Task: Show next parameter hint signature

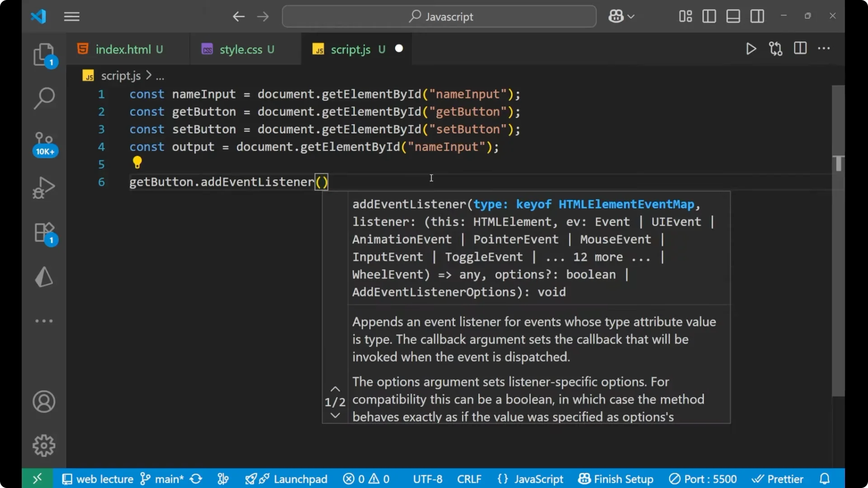Action: [x=335, y=415]
